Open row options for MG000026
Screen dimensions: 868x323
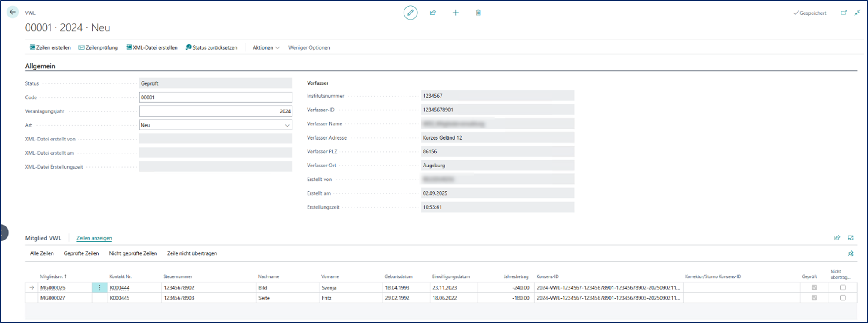99,287
